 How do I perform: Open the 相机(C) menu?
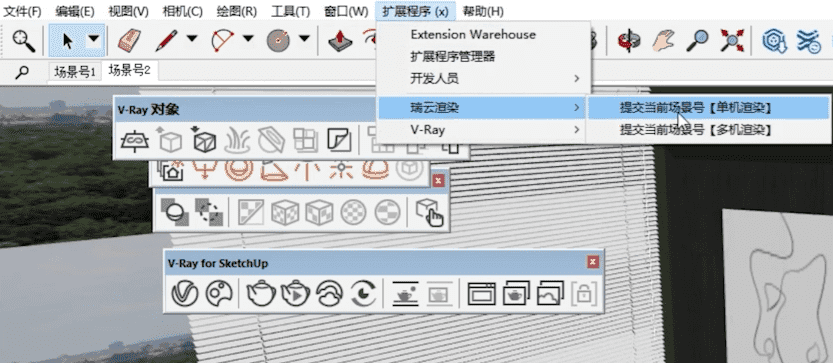tap(182, 11)
